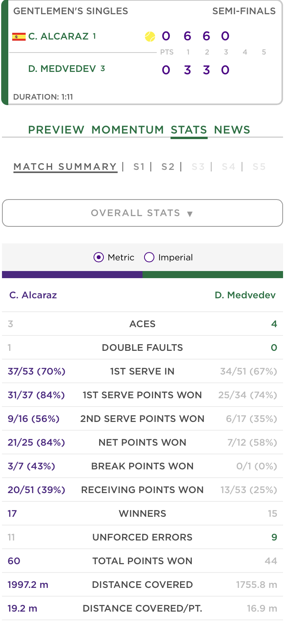This screenshot has height=644, width=287.
Task: Click the D. Medvedev name in the stats header
Action: pos(245,295)
